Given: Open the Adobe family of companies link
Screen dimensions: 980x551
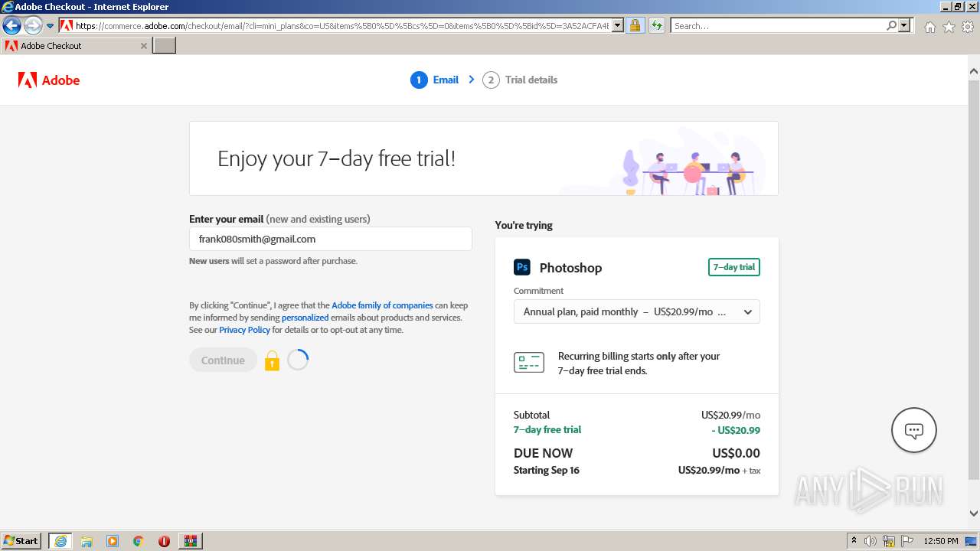Looking at the screenshot, I should coord(382,305).
